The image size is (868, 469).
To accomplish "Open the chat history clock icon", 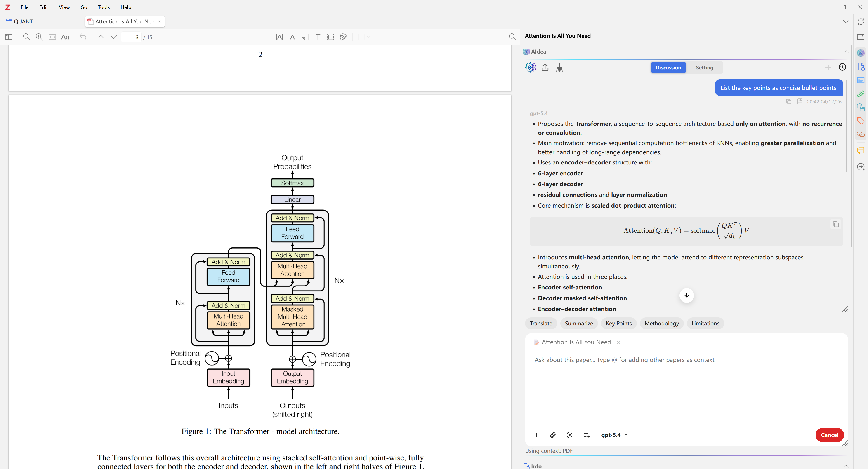I will tap(842, 67).
